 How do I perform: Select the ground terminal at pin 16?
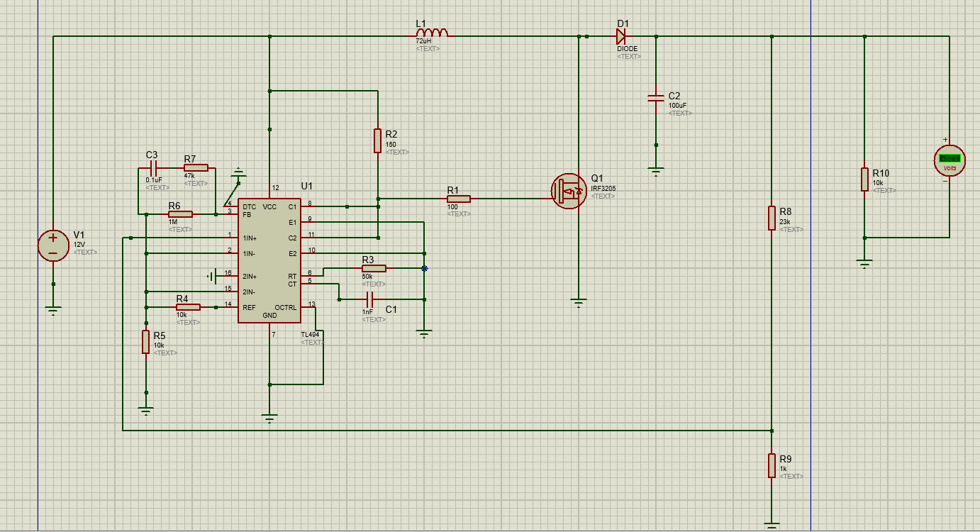(212, 275)
